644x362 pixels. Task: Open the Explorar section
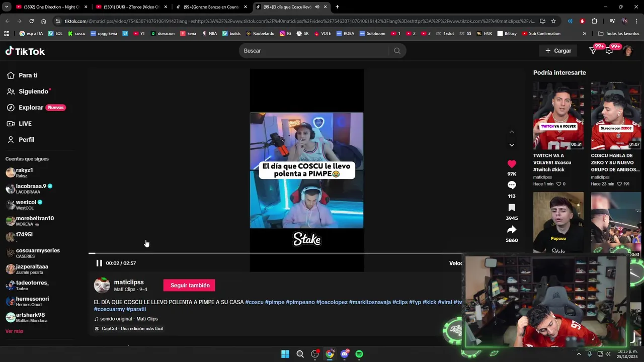tap(35, 108)
